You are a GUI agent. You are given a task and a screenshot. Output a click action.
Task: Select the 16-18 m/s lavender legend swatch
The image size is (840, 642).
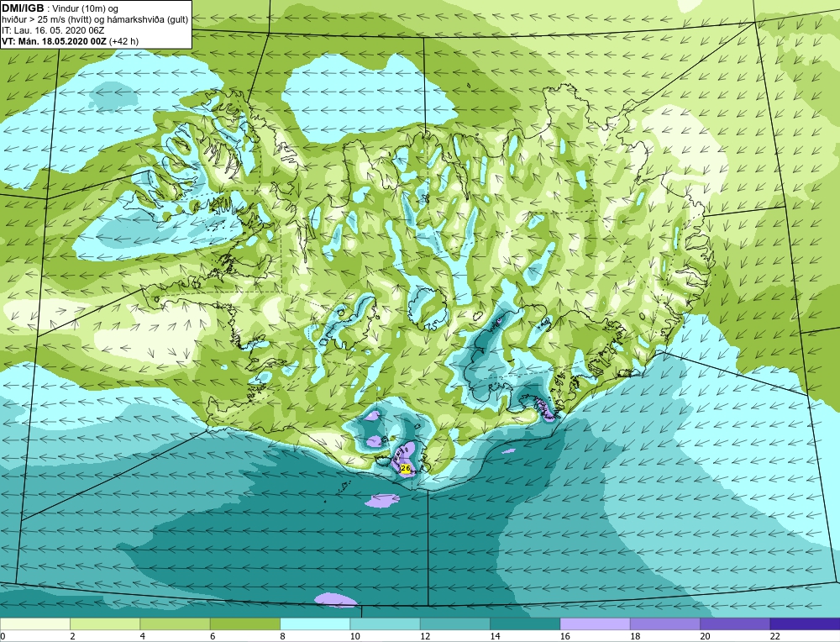596,624
